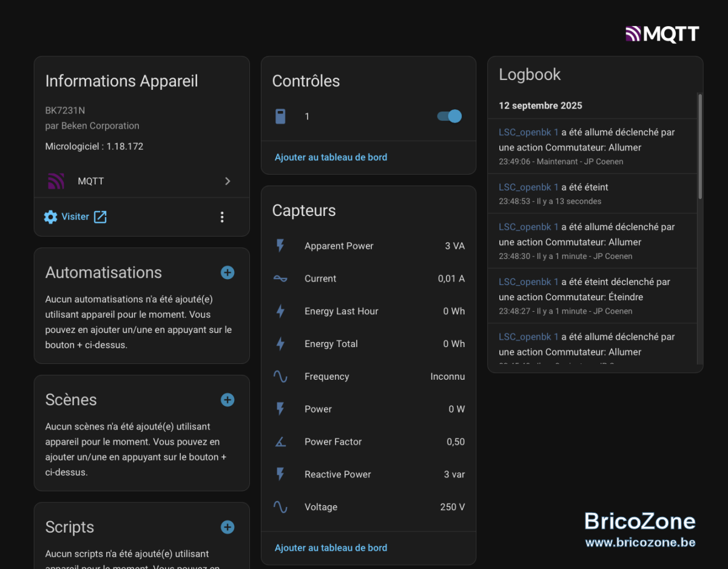This screenshot has width=728, height=569.
Task: Add a new script with plus button
Action: 227,527
